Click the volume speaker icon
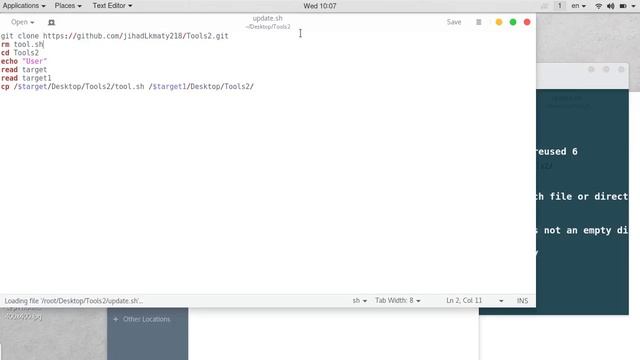Viewport: 640px width, 360px height. (611, 6)
